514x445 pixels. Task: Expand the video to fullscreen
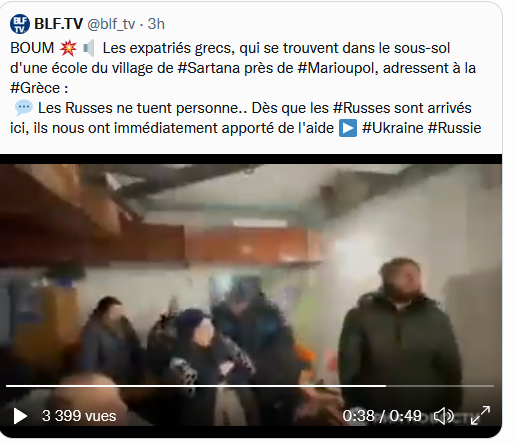pos(480,415)
